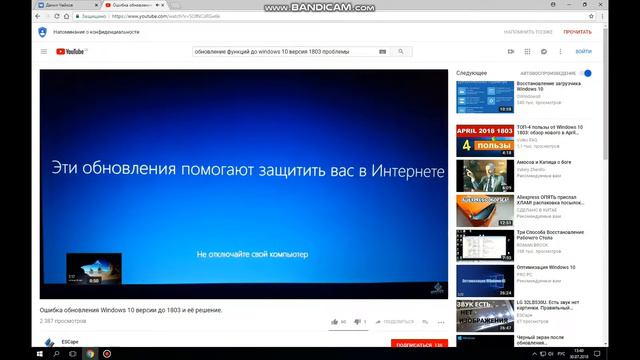640x360 pixels.
Task: Click the Bandicam recorder taskbar icon
Action: pyautogui.click(x=107, y=354)
